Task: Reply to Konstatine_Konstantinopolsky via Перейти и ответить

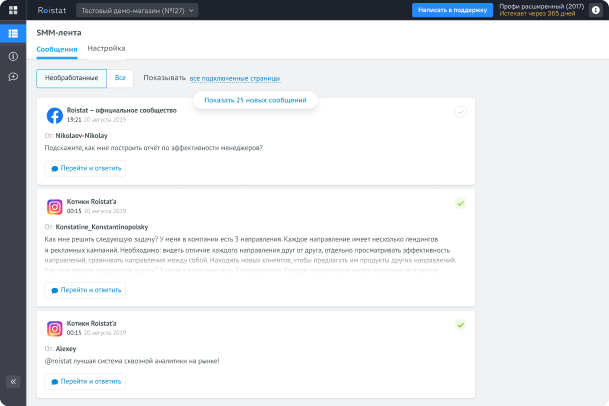Action: [x=85, y=290]
